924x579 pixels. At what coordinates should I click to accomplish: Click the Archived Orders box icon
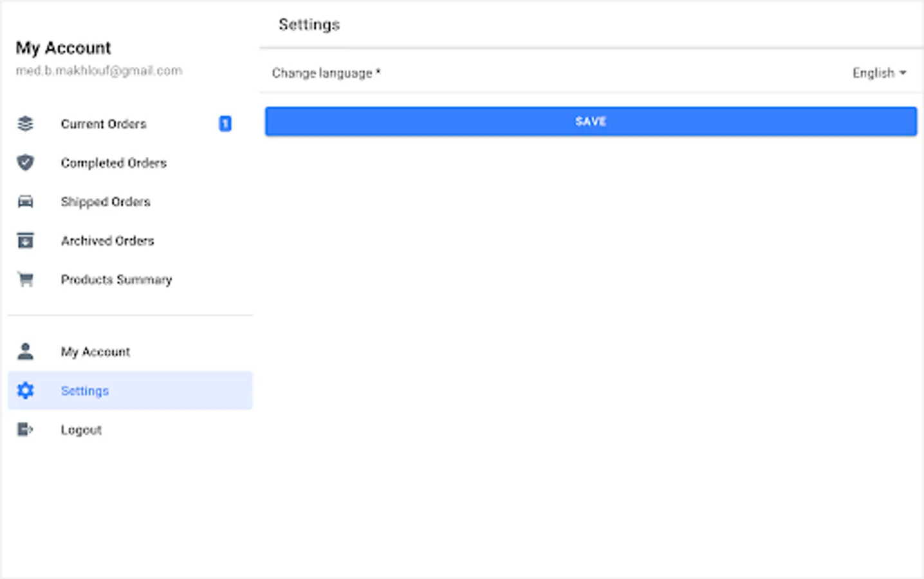[x=25, y=241]
